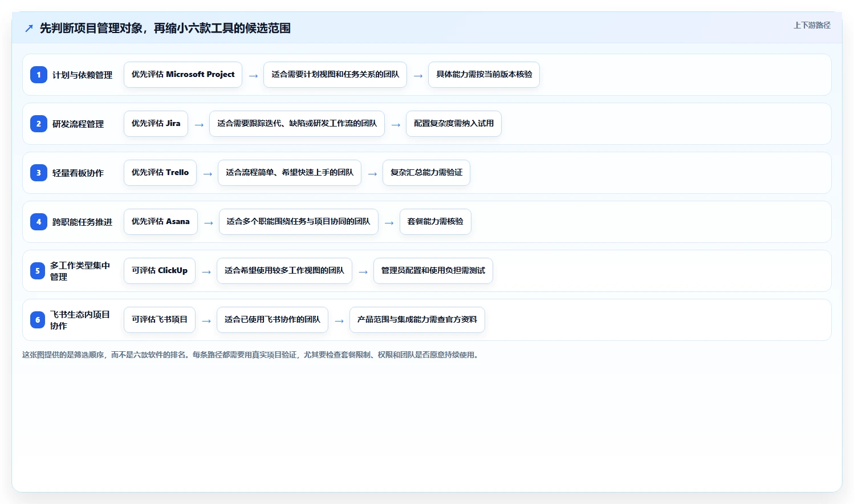Click the 跨职能任务推进 row label

pos(82,222)
